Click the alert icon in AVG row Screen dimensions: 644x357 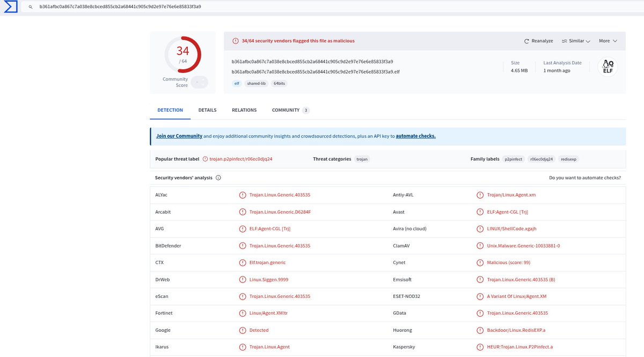point(243,229)
